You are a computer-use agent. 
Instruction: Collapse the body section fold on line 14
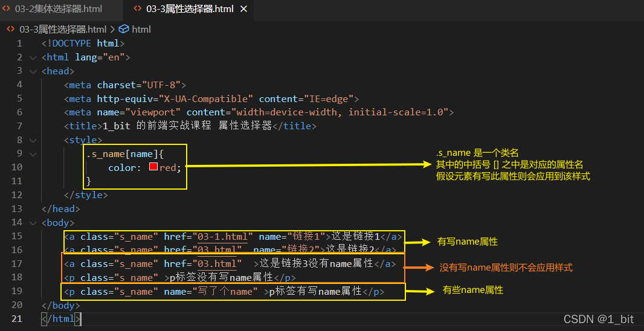click(33, 223)
